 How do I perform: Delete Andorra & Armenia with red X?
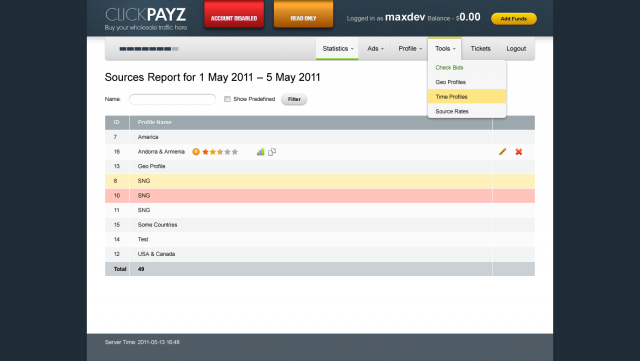(x=519, y=152)
